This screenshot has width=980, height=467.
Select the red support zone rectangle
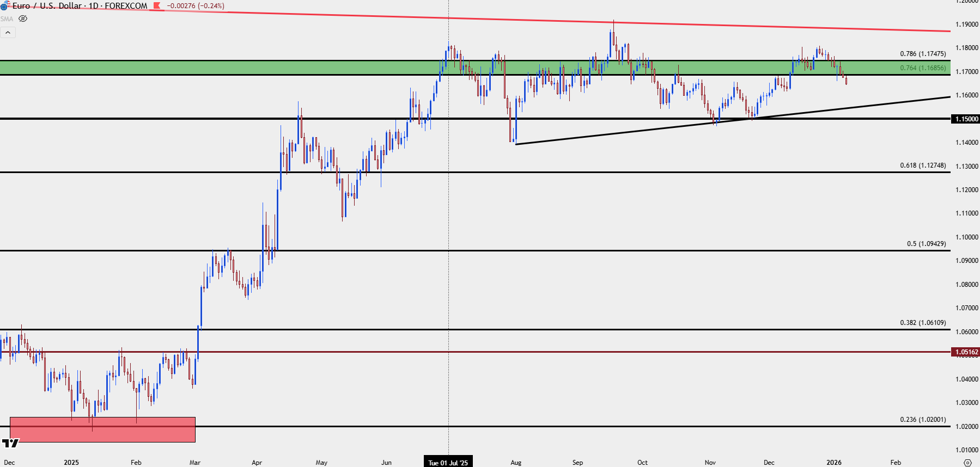tap(102, 429)
